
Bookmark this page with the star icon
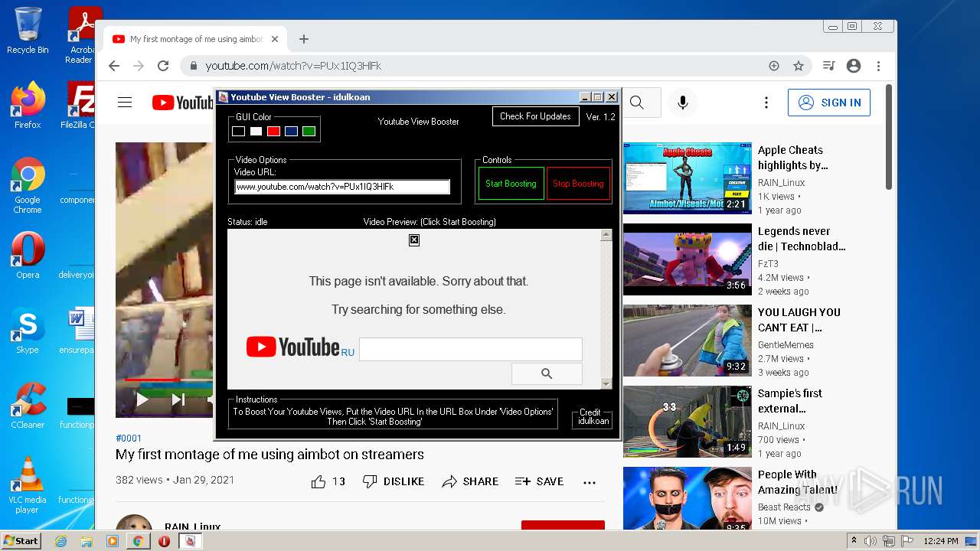pos(799,66)
